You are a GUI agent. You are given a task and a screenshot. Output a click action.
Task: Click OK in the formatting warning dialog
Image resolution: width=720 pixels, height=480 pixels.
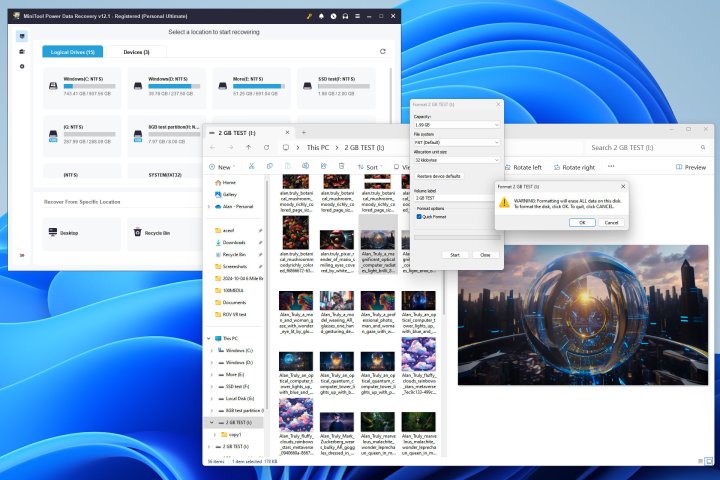582,222
